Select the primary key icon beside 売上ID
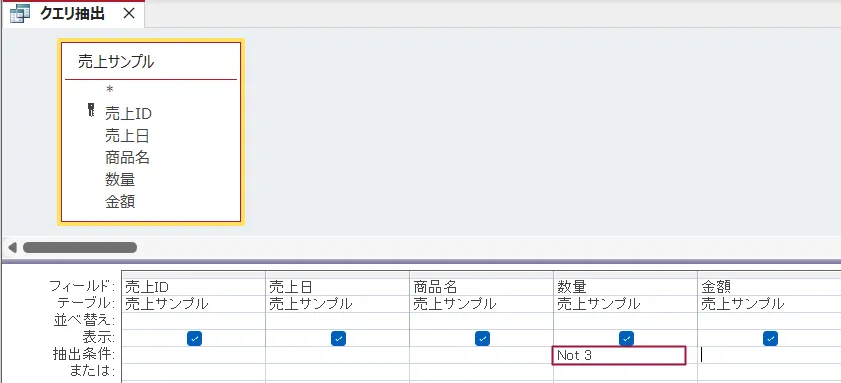The height and width of the screenshot is (383, 841). [x=91, y=111]
